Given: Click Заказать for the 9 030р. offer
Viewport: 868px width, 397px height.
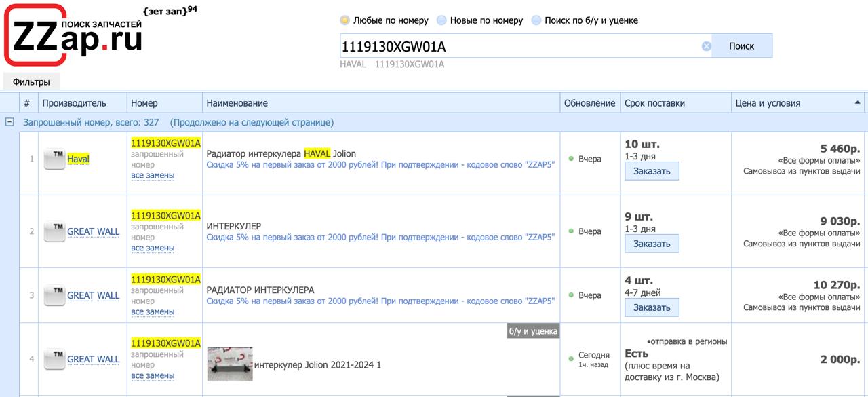Looking at the screenshot, I should coord(652,244).
